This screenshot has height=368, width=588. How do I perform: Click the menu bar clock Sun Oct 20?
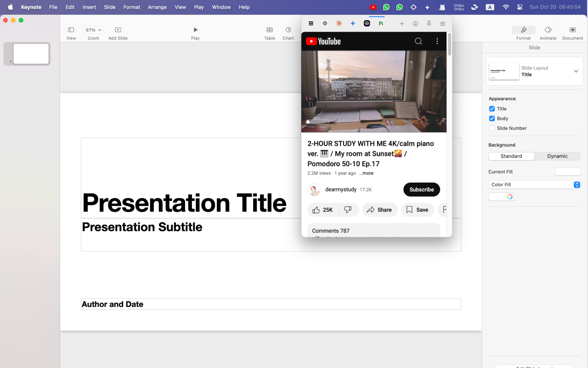pyautogui.click(x=555, y=7)
